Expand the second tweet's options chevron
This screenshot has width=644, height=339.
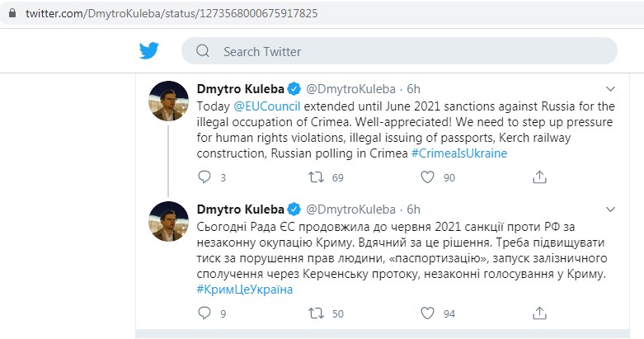[610, 208]
